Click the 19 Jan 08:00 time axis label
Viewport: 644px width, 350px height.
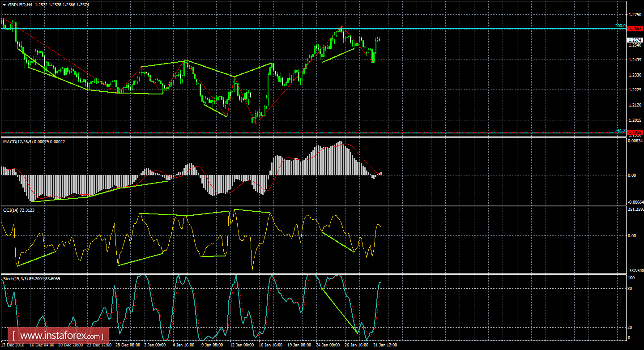[x=299, y=345]
